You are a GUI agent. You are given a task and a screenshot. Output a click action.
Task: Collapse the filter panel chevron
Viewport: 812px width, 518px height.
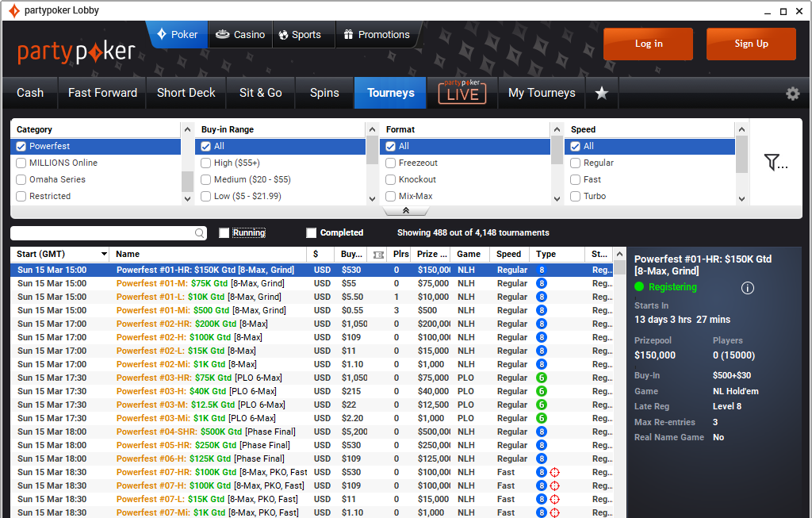[406, 210]
